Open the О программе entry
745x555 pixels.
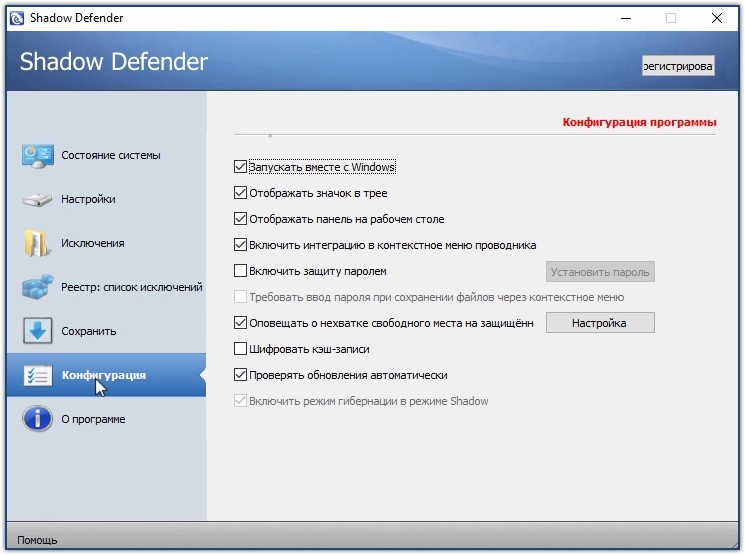(94, 419)
